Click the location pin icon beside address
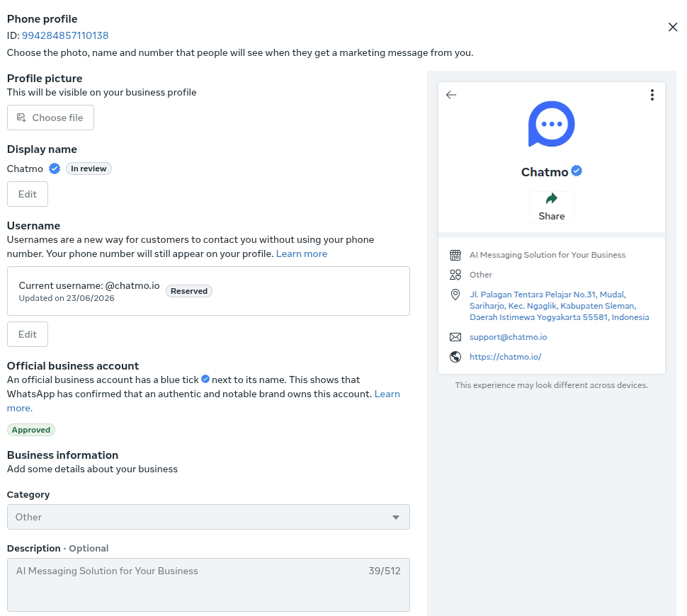This screenshot has width=687, height=616. point(455,295)
